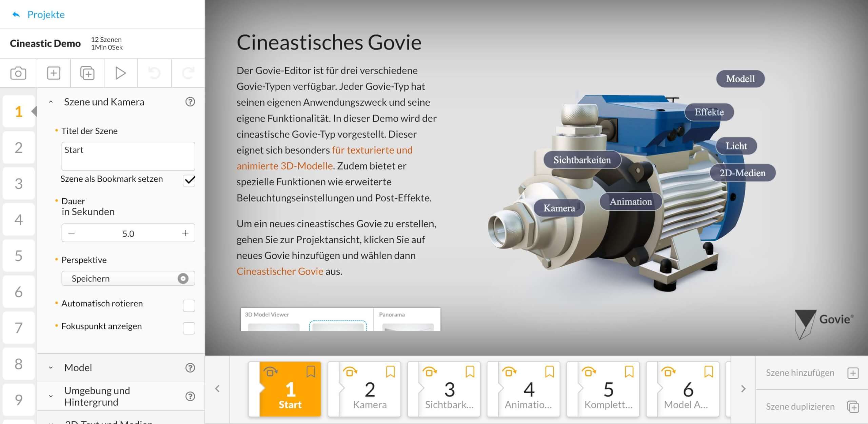868x424 pixels.
Task: Open help for Umgebung und Hintergrund
Action: [x=190, y=396]
